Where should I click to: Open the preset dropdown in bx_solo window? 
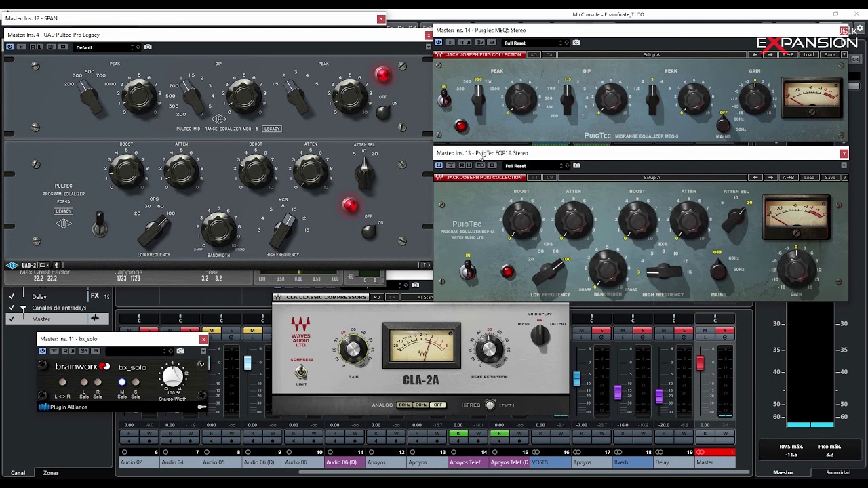pos(140,351)
